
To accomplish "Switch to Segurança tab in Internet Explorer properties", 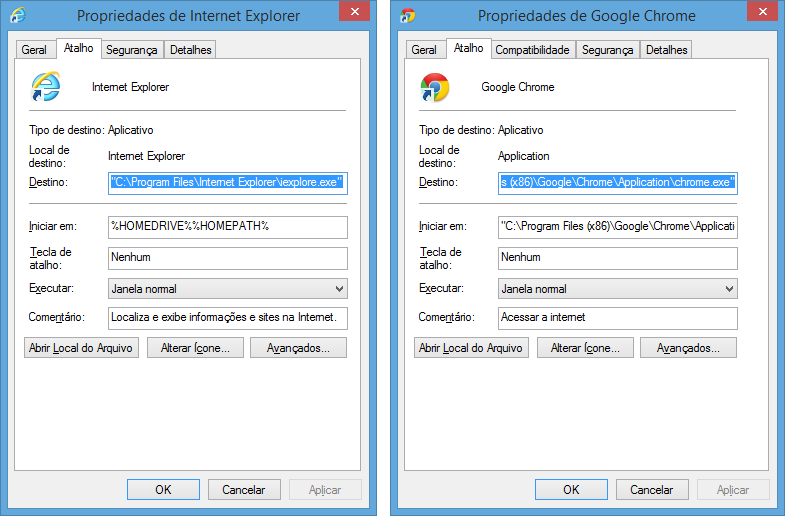I will coord(132,50).
